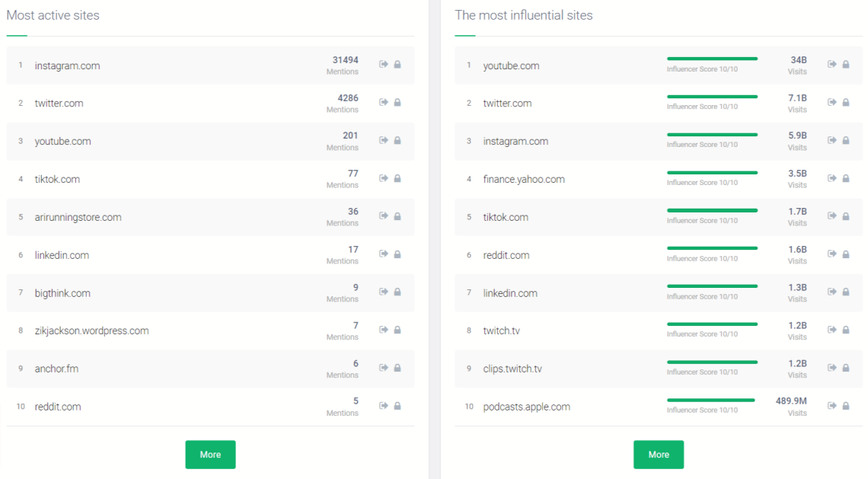Click the lock icon for zikjackson.wordpress.com

click(397, 331)
